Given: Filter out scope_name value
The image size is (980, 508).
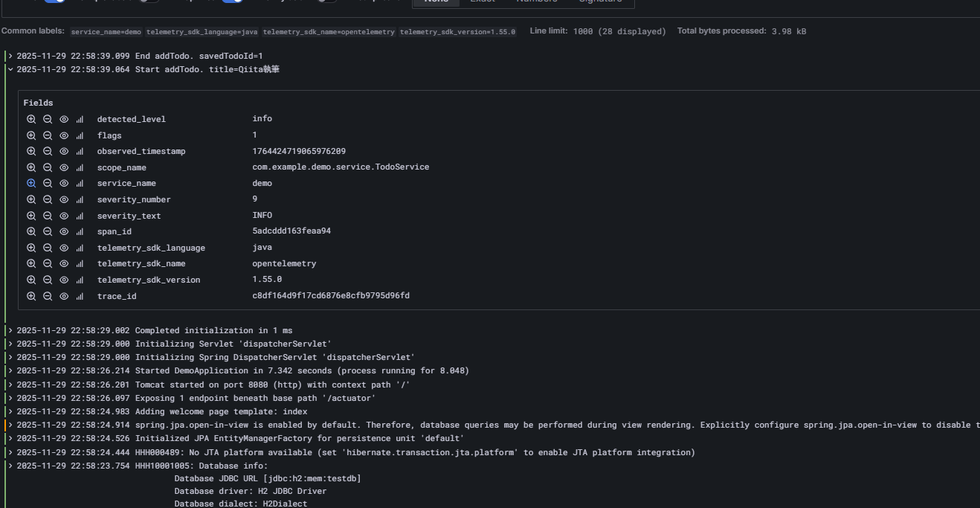Looking at the screenshot, I should click(x=48, y=167).
